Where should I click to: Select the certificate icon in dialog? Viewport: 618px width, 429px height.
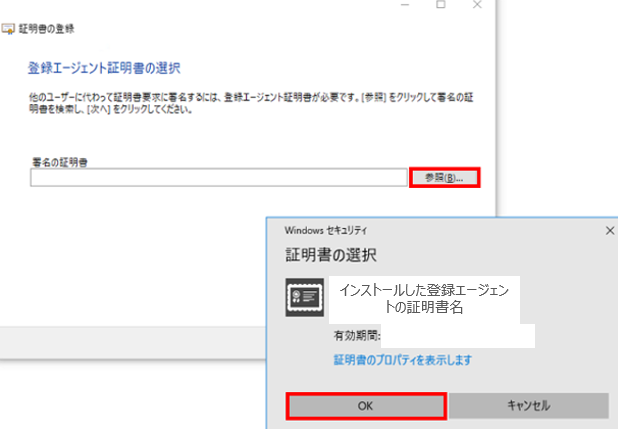tap(305, 297)
